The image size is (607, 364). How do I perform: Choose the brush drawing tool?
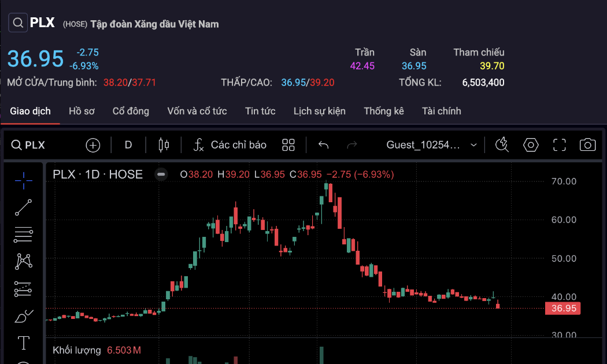tap(23, 316)
